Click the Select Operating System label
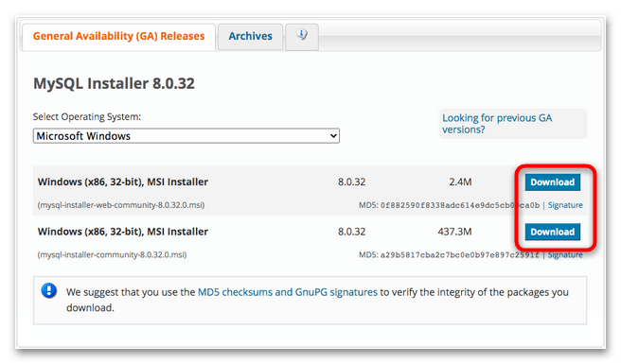 point(87,116)
